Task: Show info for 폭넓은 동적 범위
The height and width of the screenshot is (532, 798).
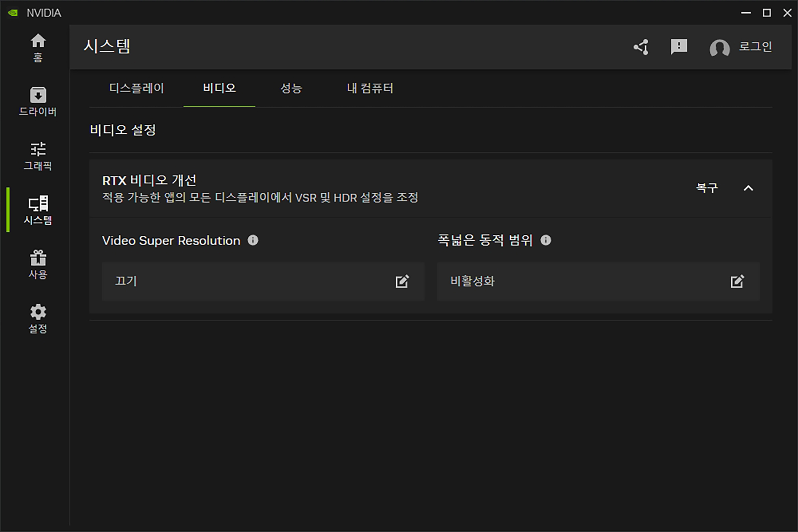Action: coord(546,240)
